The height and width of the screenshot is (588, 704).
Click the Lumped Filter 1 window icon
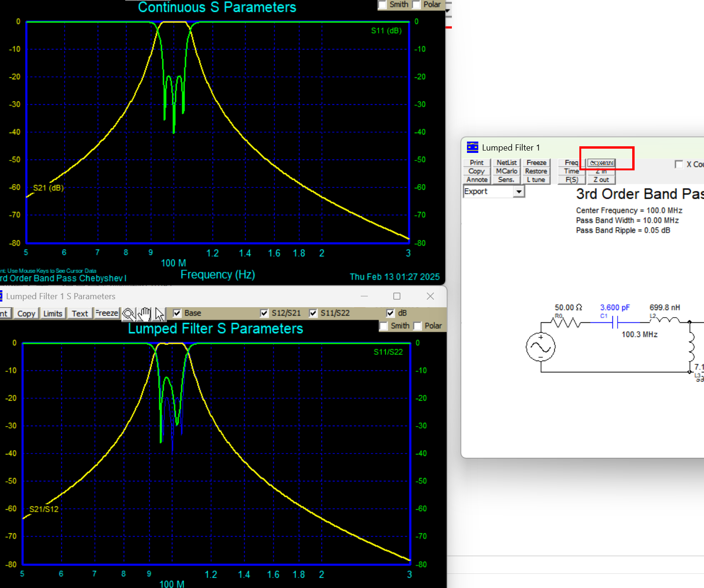point(472,147)
